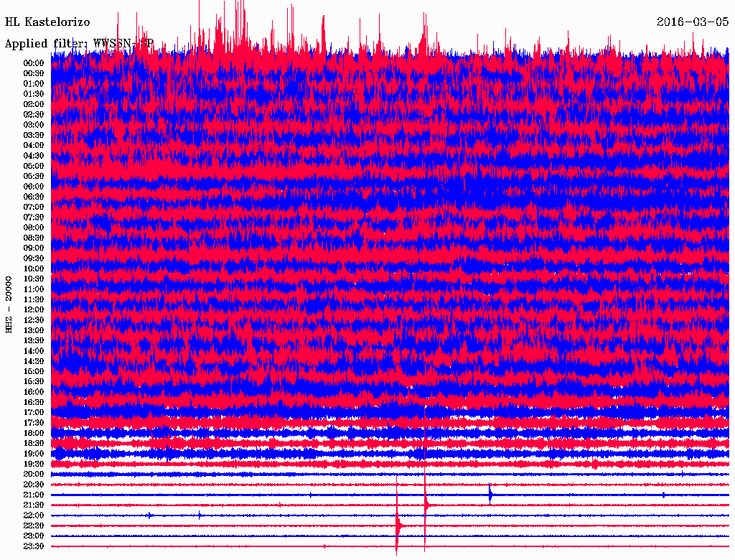Select the 11:00 time label

(x=34, y=289)
